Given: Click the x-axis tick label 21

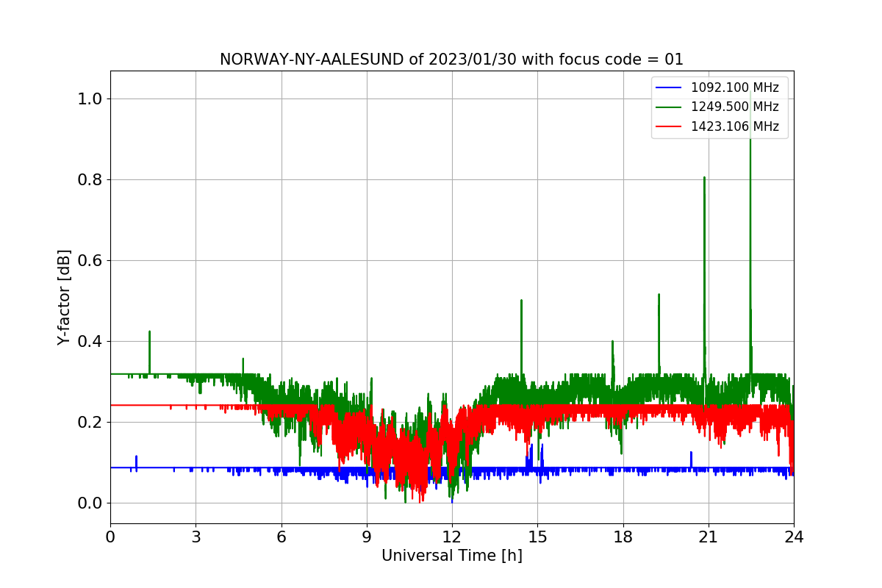Looking at the screenshot, I should pos(709,537).
